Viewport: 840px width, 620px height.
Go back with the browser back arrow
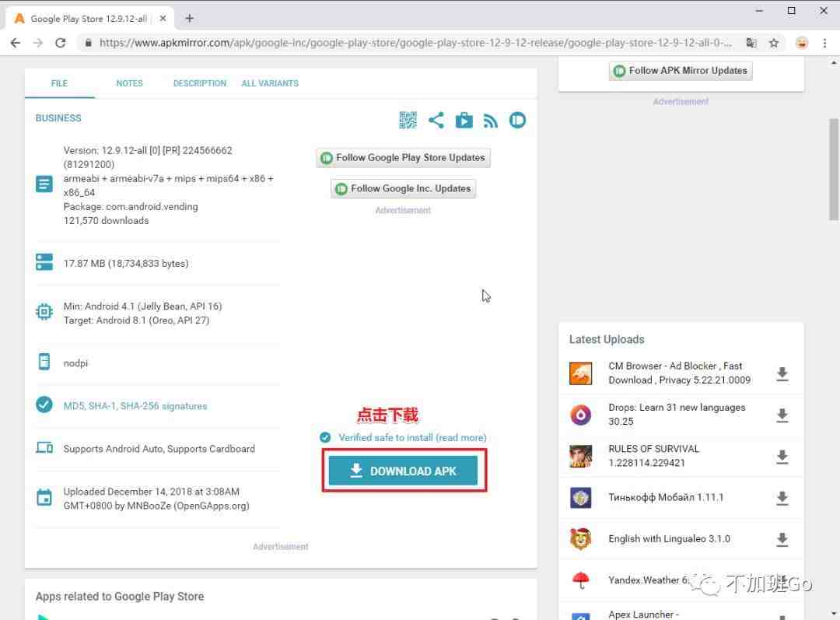click(x=16, y=43)
